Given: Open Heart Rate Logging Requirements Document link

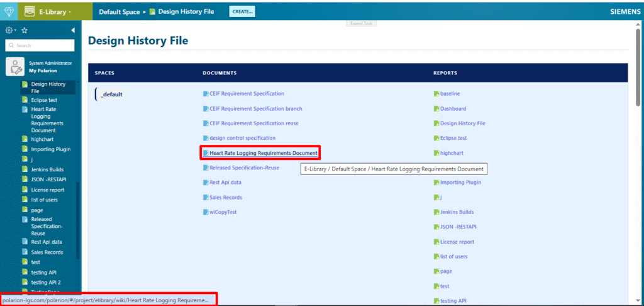Looking at the screenshot, I should tap(263, 153).
